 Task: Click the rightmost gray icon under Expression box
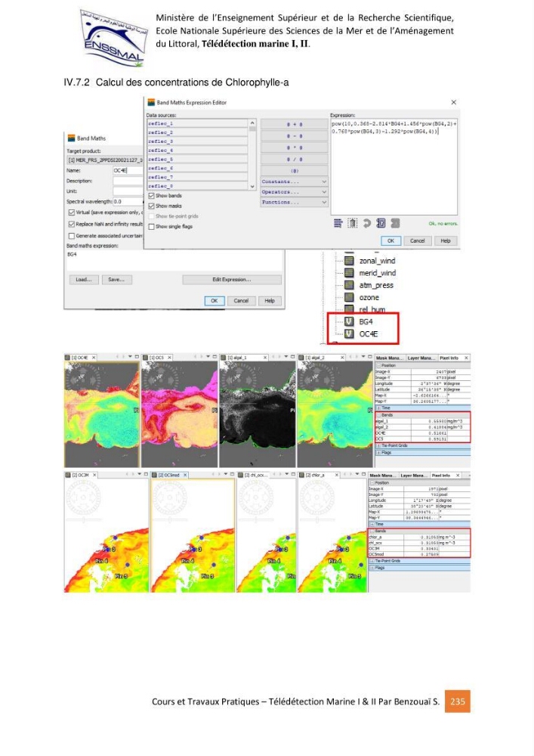click(395, 223)
